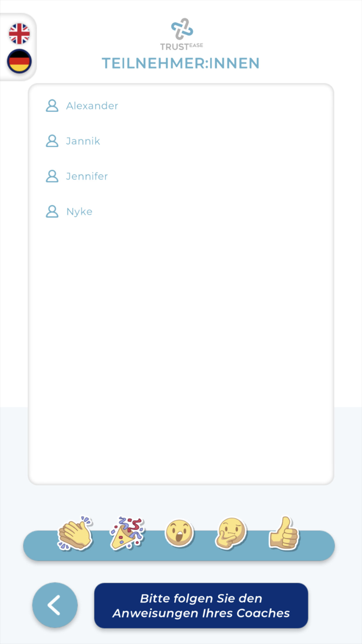Select participant Alexander
This screenshot has width=362, height=644.
(92, 106)
